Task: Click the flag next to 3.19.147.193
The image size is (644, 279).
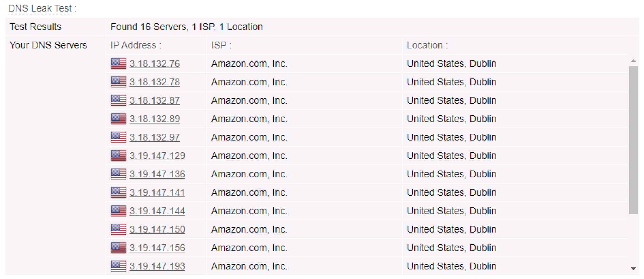Action: click(119, 266)
